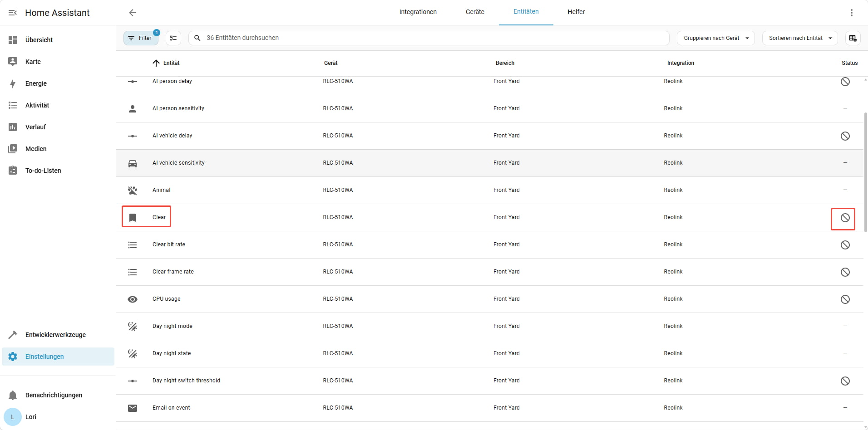Open Einstellungen in the sidebar
This screenshot has width=868, height=430.
pos(58,357)
